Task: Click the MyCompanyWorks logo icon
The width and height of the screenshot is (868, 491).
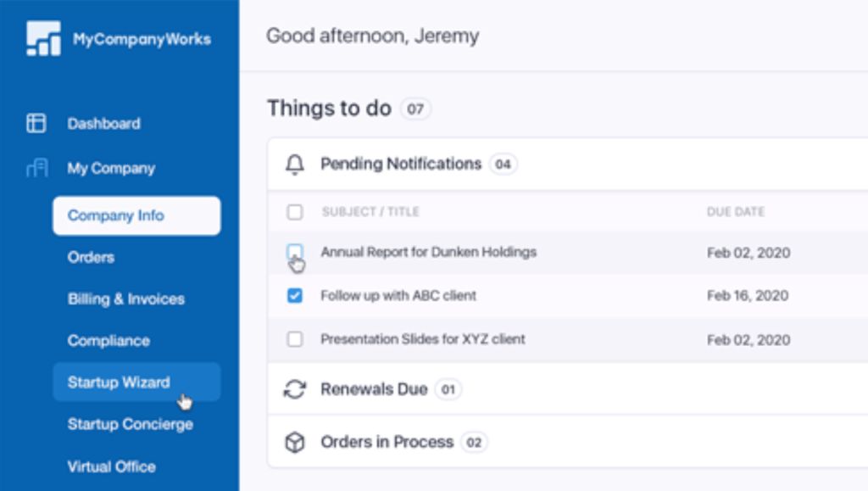Action: 44,38
